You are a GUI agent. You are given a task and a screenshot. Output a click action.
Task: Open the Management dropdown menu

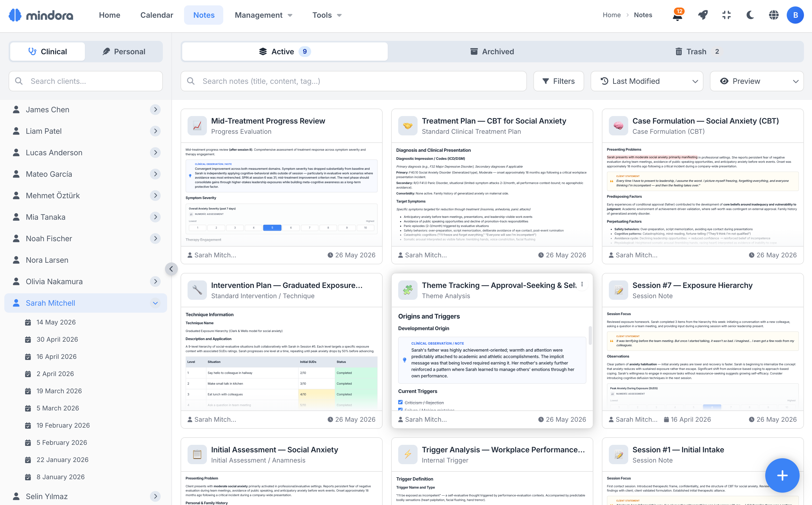[x=264, y=15]
